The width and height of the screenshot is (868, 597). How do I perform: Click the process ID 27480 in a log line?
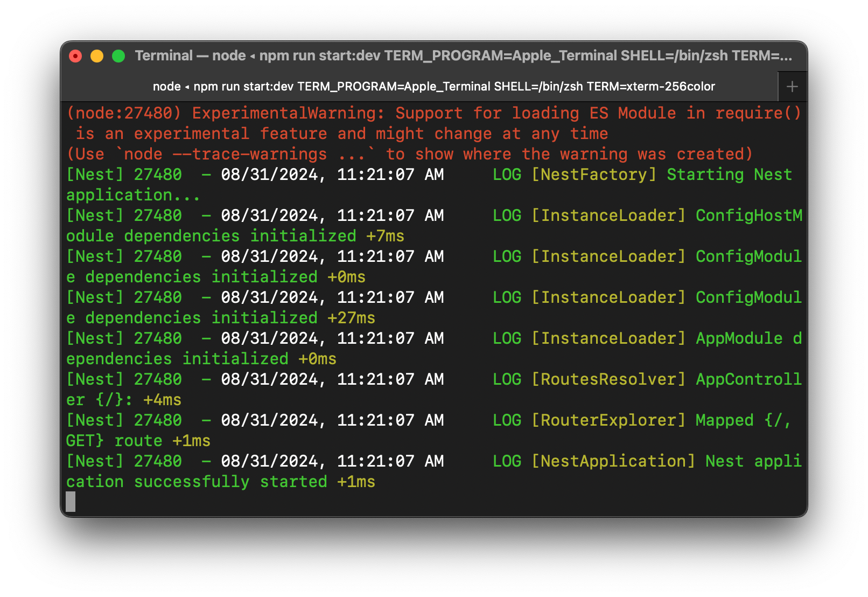(158, 174)
